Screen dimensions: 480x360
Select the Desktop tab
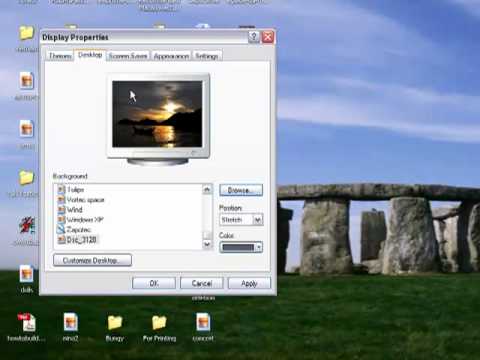click(90, 55)
